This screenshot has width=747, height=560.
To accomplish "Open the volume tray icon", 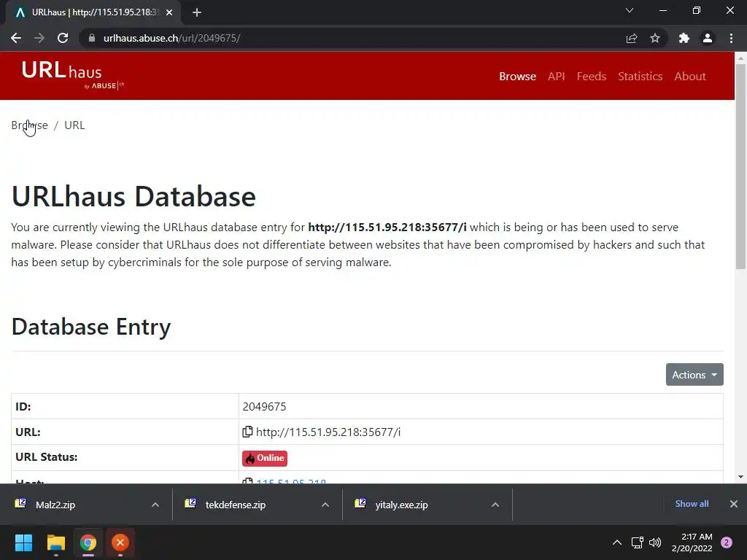I will (x=655, y=542).
